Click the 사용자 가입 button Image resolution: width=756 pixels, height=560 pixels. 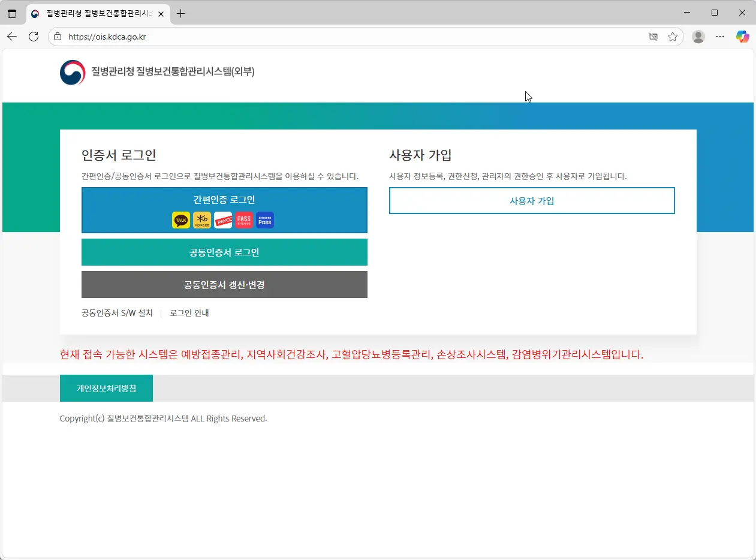pyautogui.click(x=532, y=201)
